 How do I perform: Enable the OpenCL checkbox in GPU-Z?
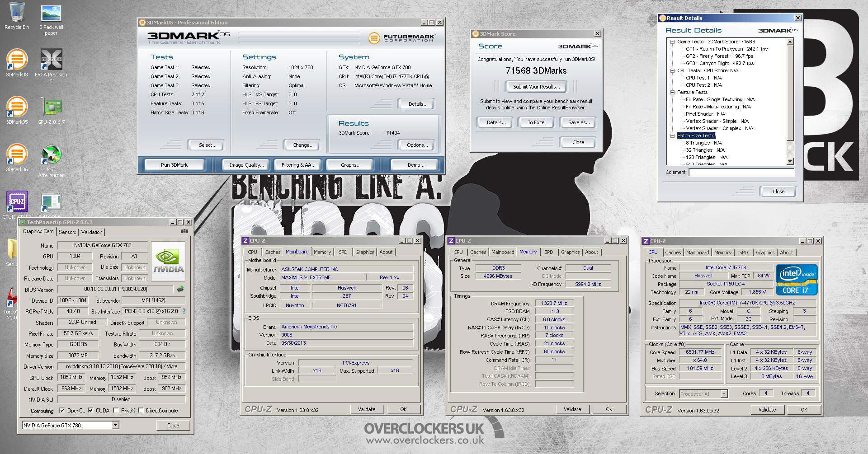62,411
